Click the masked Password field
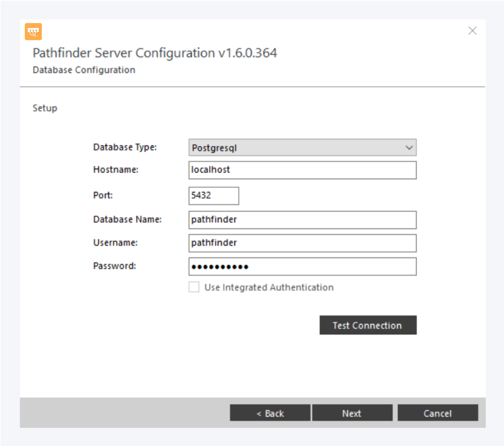This screenshot has height=446, width=504. click(x=302, y=266)
